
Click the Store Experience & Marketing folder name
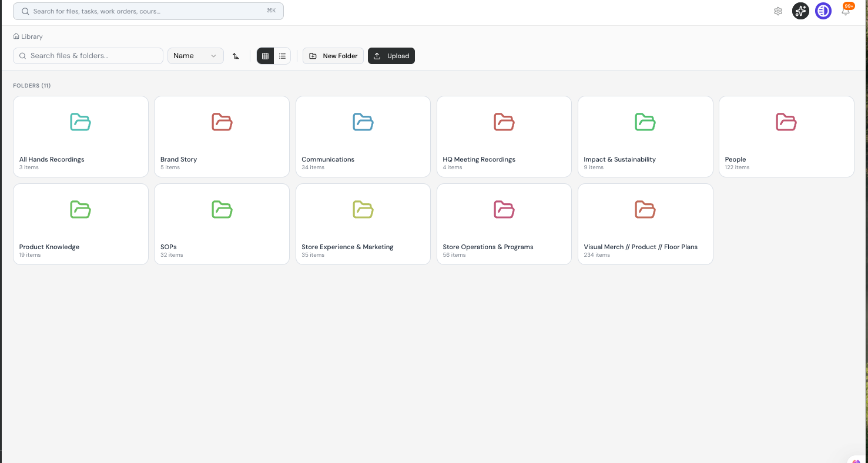point(347,247)
